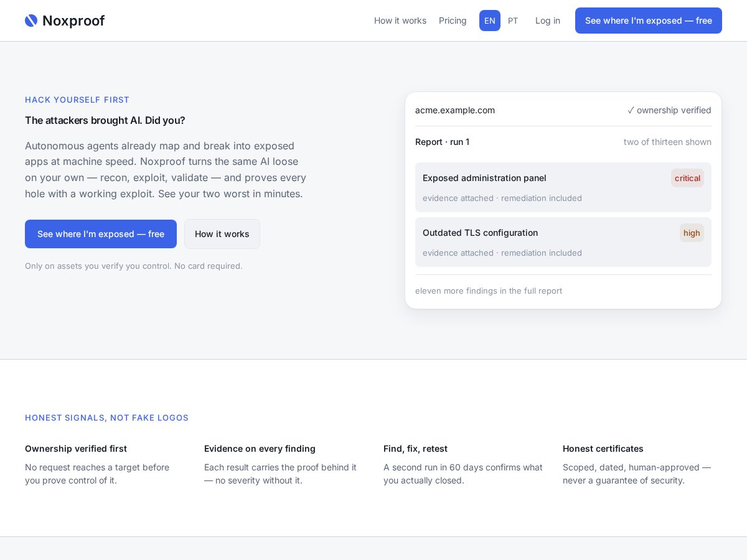Viewport: 747px width, 560px height.
Task: Click the Noxproof logo icon
Action: point(31,21)
